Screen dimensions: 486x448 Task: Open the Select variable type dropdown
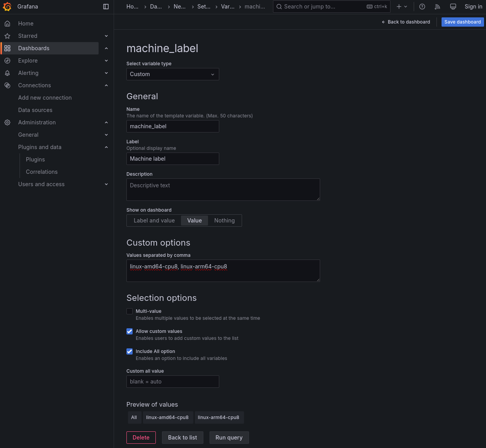click(x=172, y=74)
